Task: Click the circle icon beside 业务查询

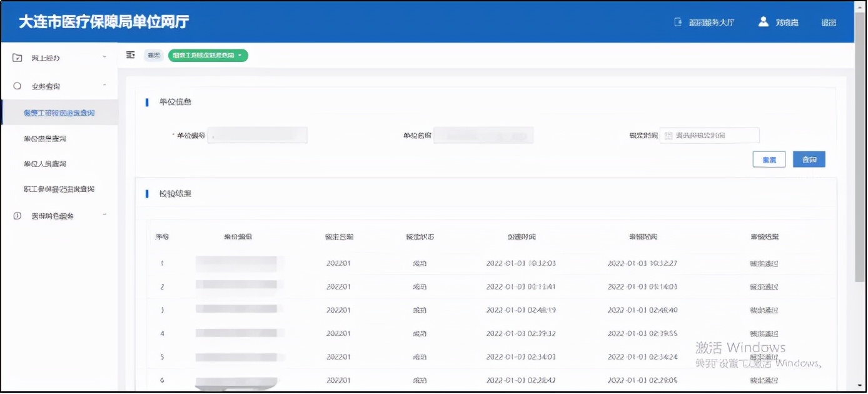Action: pos(18,86)
